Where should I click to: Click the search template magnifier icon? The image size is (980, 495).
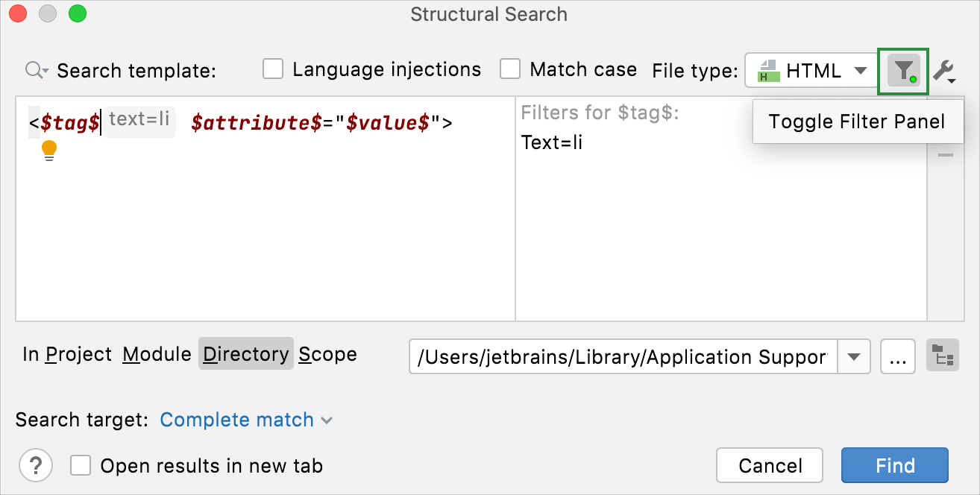34,71
